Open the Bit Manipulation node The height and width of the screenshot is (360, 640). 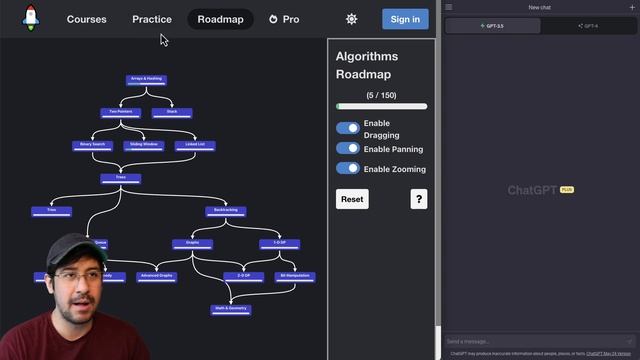point(295,277)
